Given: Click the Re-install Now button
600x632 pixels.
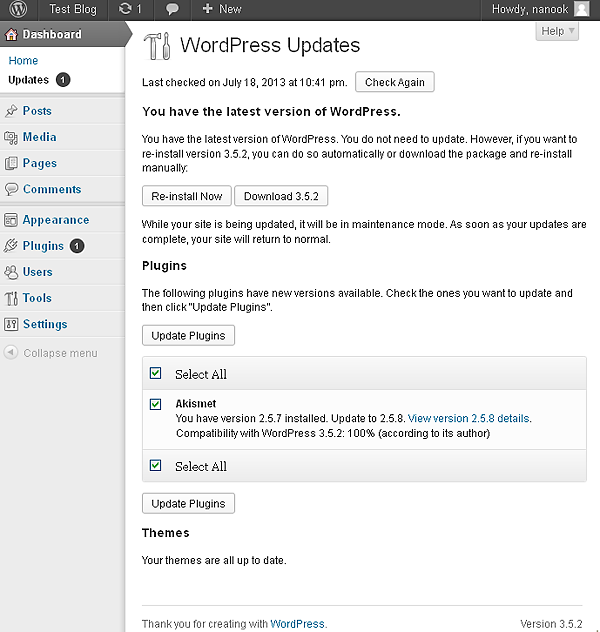Looking at the screenshot, I should point(187,196).
